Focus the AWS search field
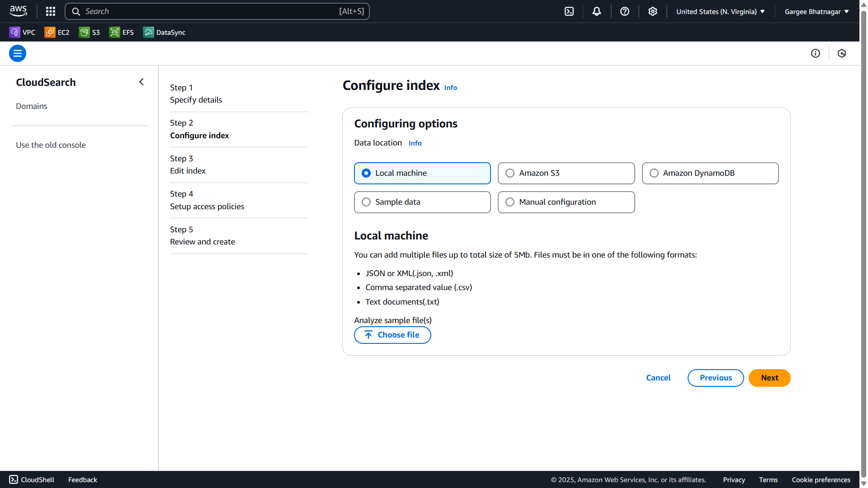The image size is (868, 488). 217,11
